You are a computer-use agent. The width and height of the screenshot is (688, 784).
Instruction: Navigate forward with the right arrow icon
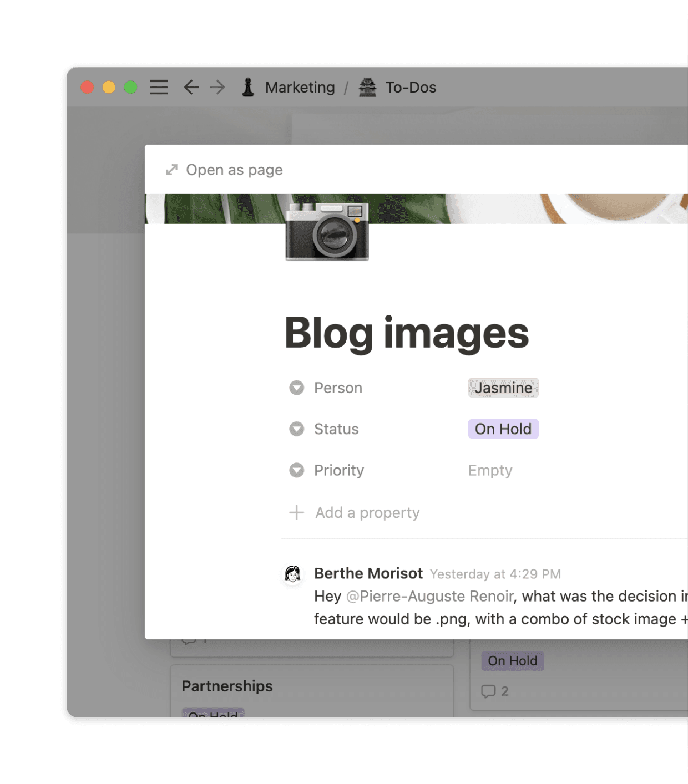pos(217,87)
